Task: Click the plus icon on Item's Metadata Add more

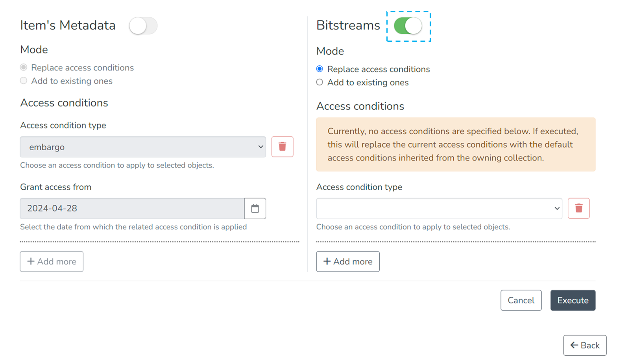Action: tap(31, 261)
